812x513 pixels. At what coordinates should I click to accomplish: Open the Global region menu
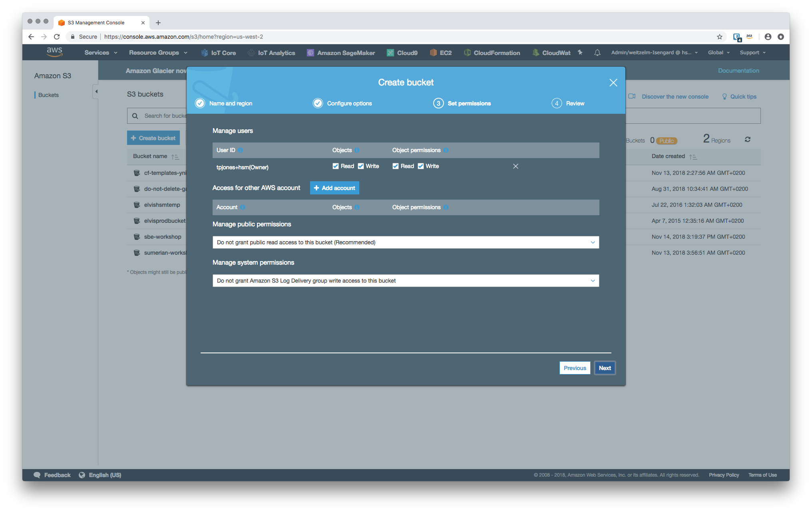[x=718, y=53]
